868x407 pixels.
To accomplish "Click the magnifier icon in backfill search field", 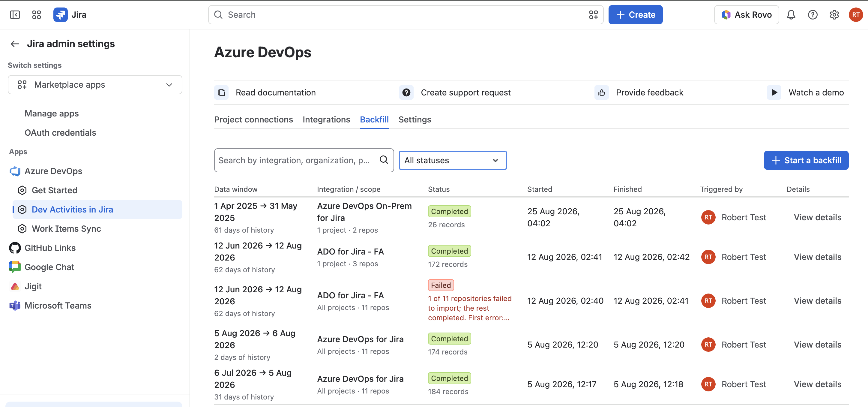I will click(x=384, y=160).
